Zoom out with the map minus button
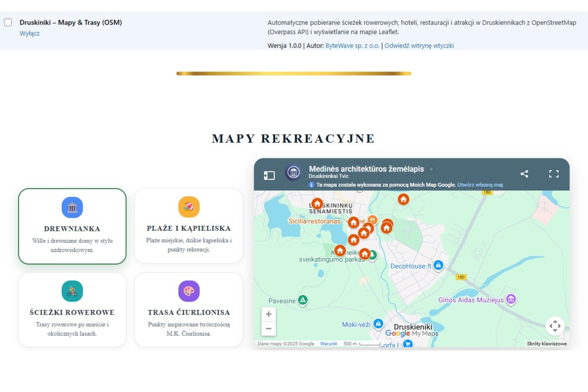Screen dimensions: 588x392 [269, 329]
